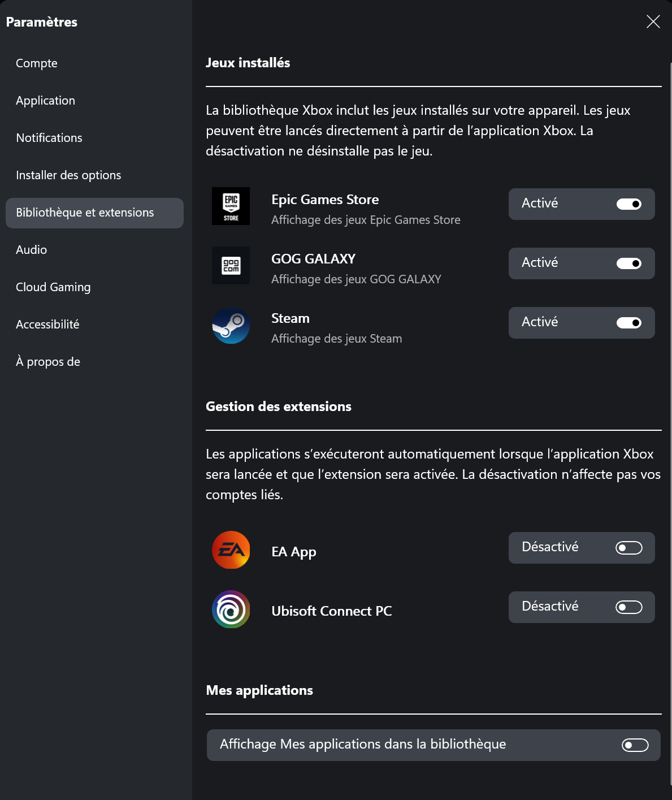
Task: Turn off the GOG GALAXY toggle
Action: click(x=628, y=263)
